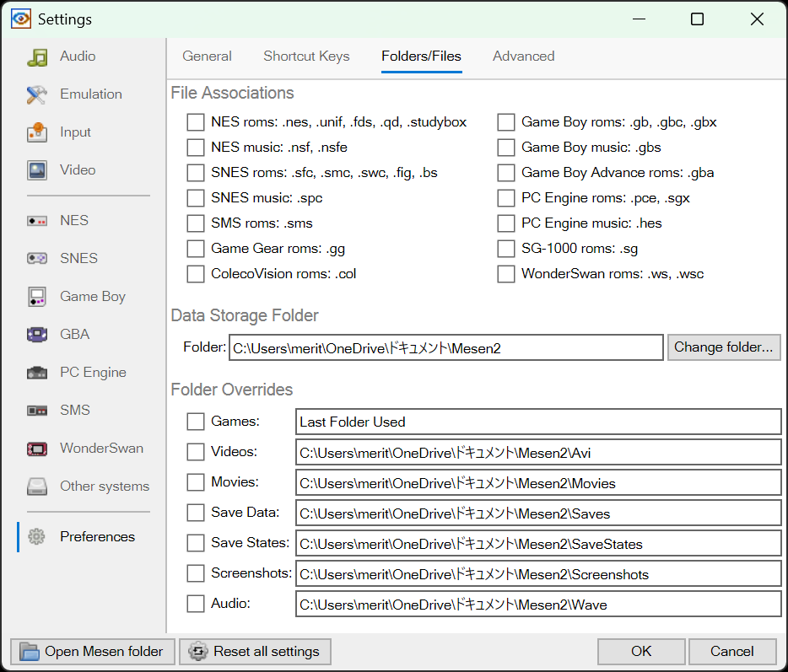Screen dimensions: 788x672
Task: Click the Change folder button
Action: 723,347
